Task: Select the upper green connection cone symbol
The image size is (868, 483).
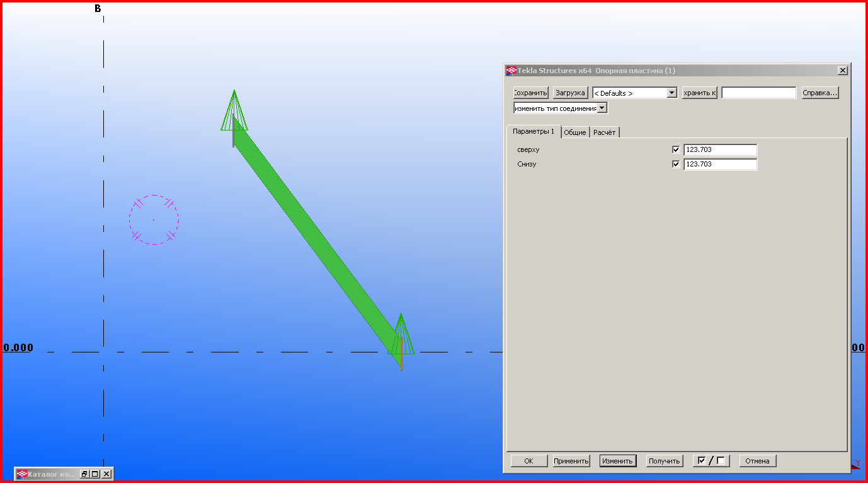Action: [x=234, y=111]
